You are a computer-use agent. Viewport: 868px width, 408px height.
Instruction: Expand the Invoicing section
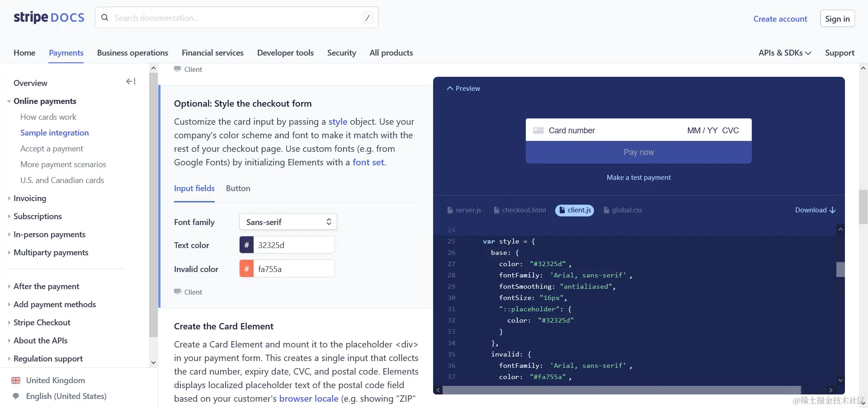click(x=9, y=198)
